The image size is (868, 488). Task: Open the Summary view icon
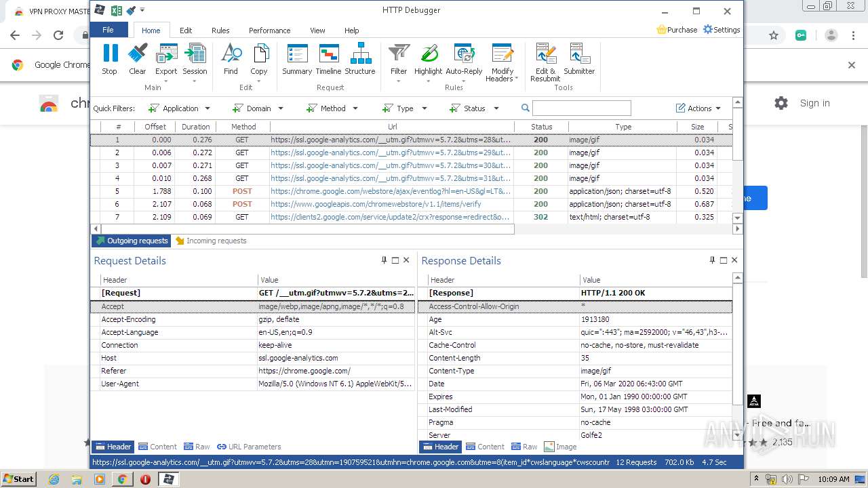297,53
